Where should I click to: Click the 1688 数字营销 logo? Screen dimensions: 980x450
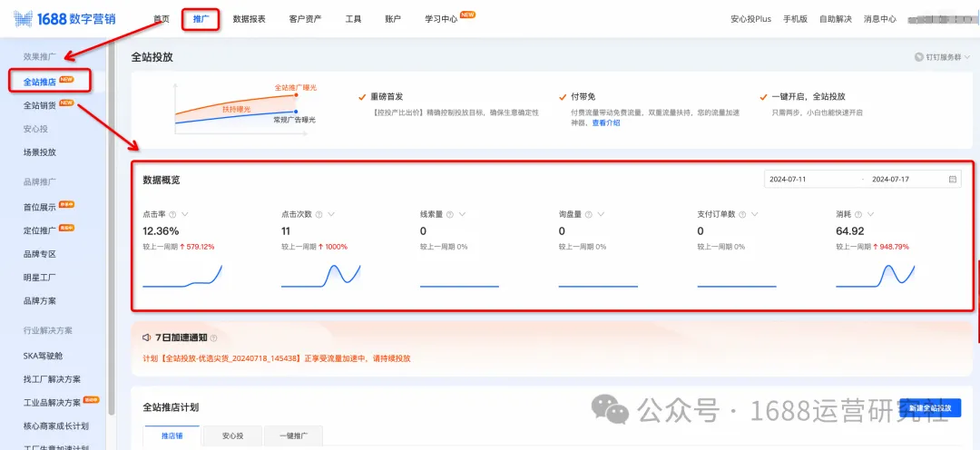coord(65,19)
